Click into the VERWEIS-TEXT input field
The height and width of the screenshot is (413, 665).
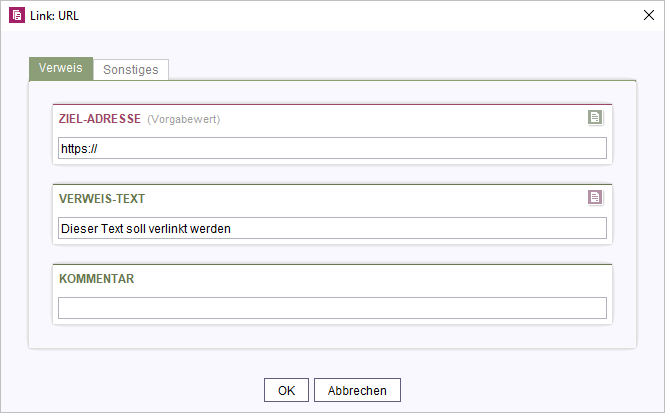coord(332,228)
